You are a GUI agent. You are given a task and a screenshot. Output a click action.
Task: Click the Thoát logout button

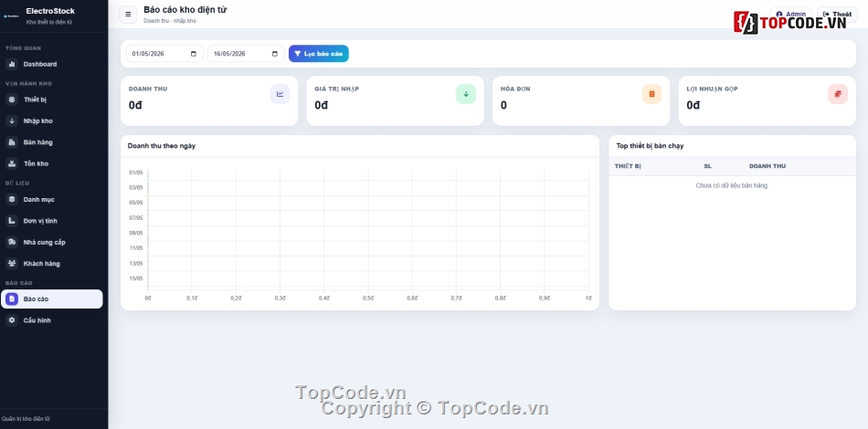click(837, 15)
